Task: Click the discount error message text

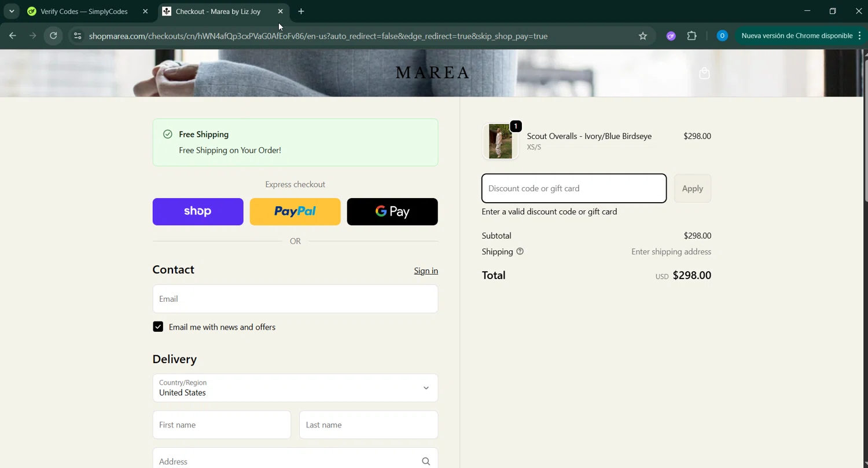Action: tap(549, 212)
